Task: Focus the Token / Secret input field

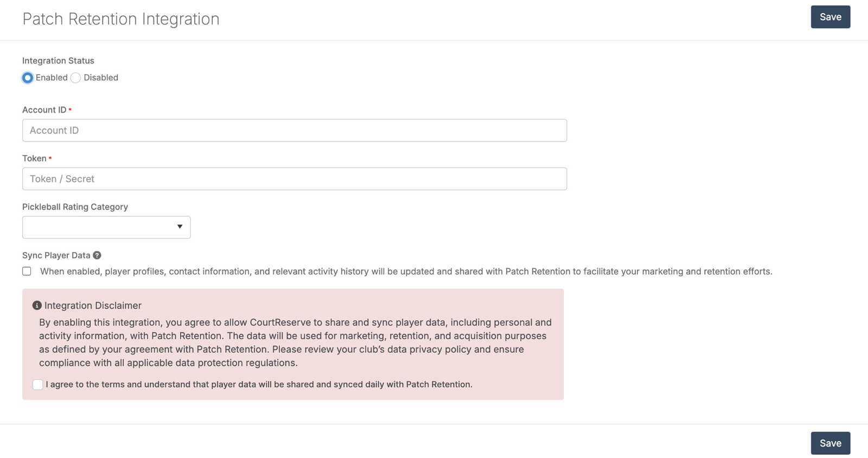Action: [x=294, y=179]
